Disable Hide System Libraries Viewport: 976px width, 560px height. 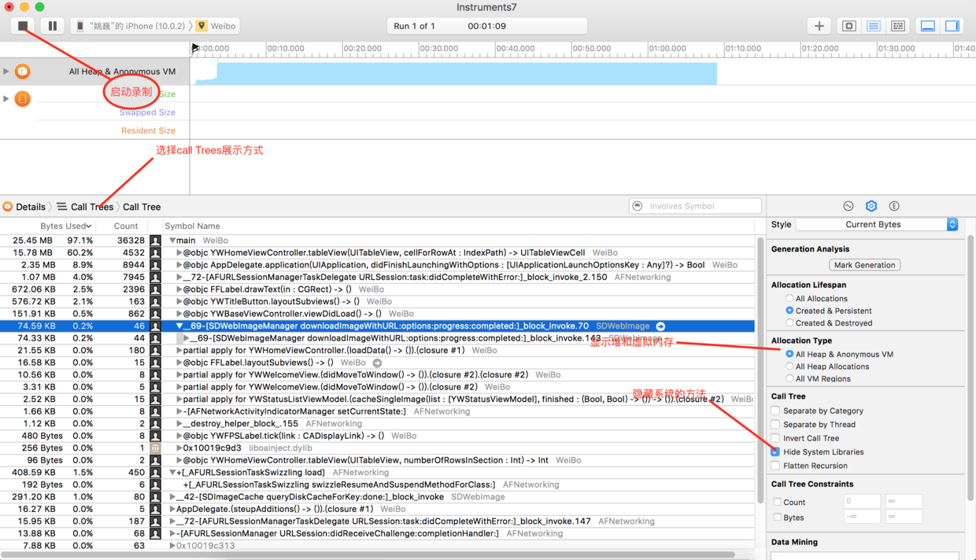coord(775,451)
